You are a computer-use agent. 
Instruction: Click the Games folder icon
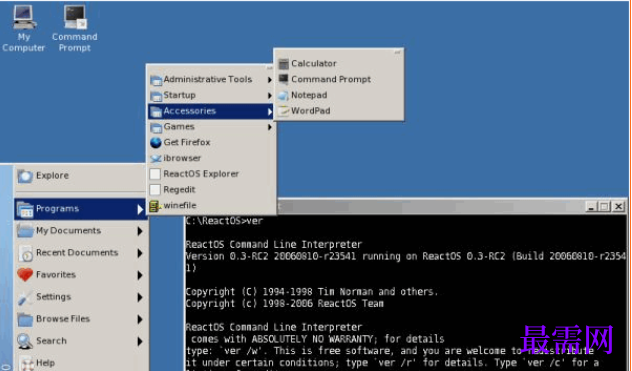(156, 127)
